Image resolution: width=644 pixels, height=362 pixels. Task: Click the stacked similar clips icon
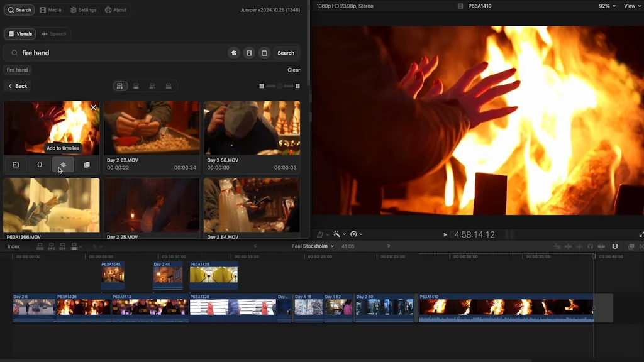87,165
